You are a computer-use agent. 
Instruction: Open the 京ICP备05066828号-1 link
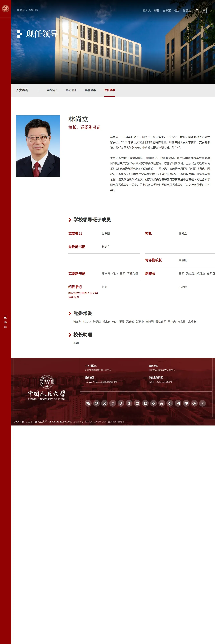click(x=113, y=422)
